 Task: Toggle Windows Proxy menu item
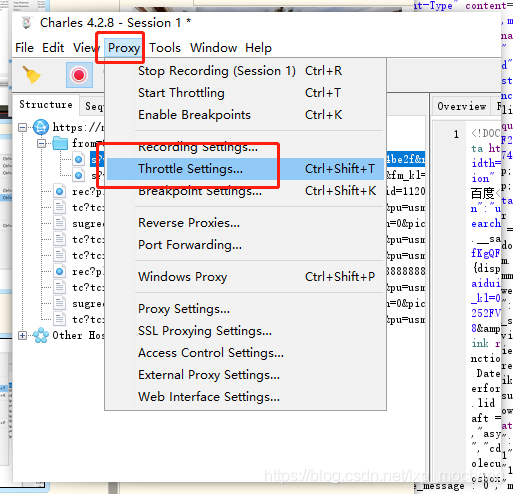click(245, 277)
